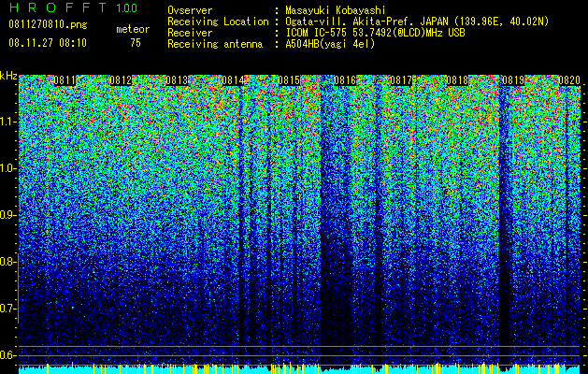Click the 0.8 kHz frequency label
588x374 pixels.
pyautogui.click(x=7, y=262)
